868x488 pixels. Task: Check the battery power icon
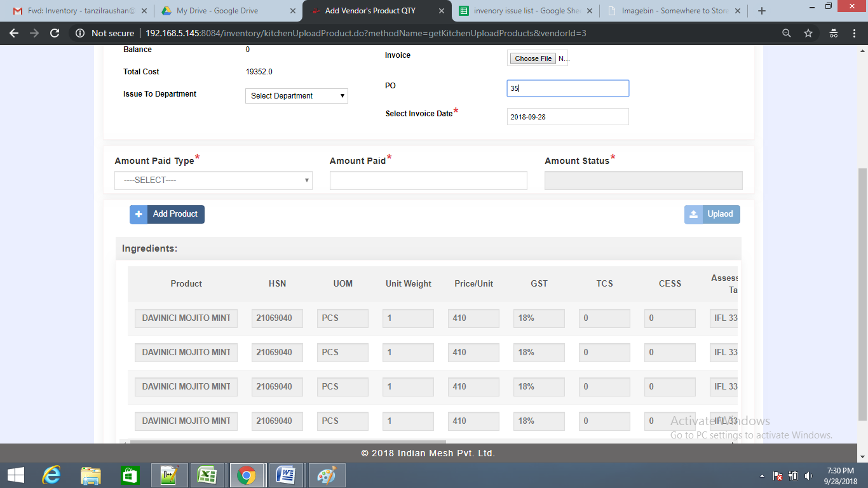[793, 476]
